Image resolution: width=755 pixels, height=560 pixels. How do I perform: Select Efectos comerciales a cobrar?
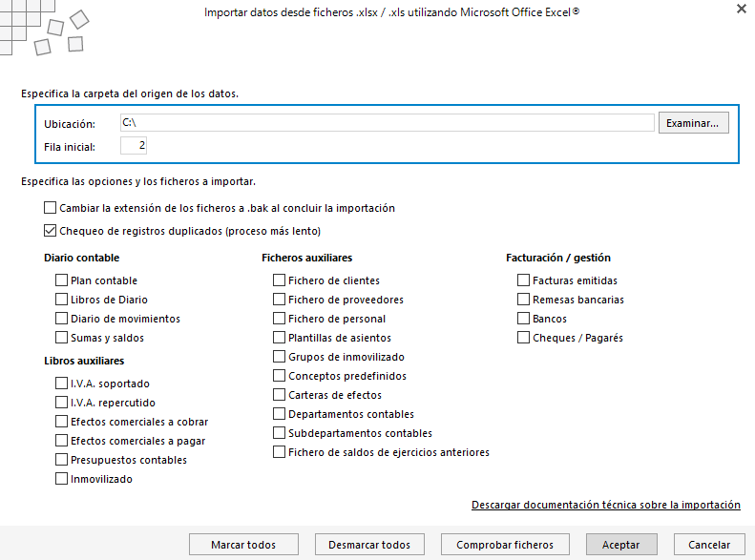click(61, 421)
